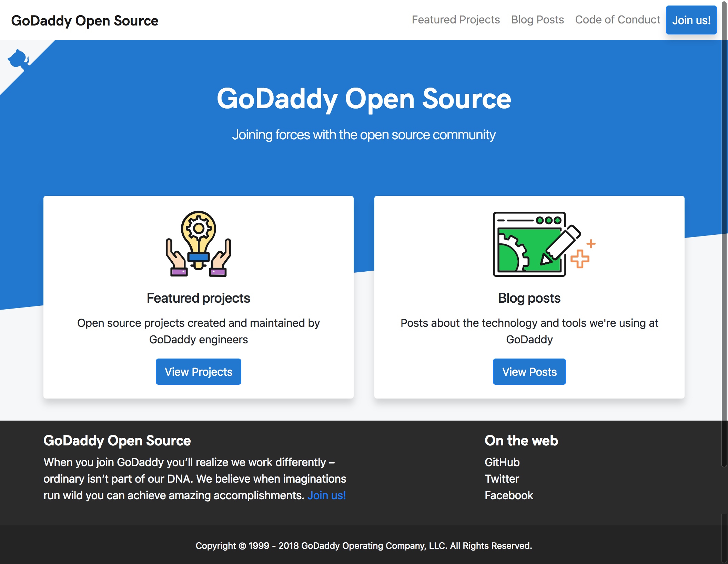Click the View Posts button
Image resolution: width=728 pixels, height=564 pixels.
coord(529,372)
